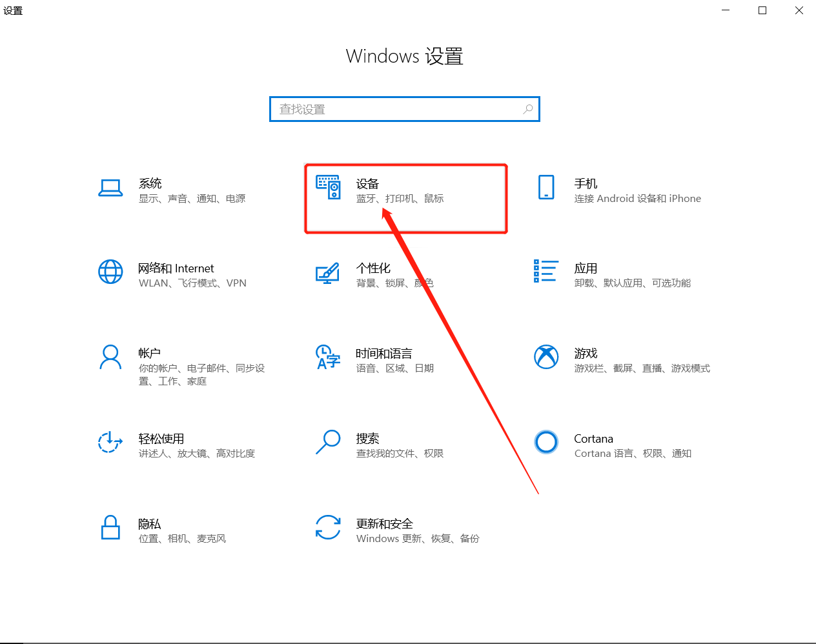The image size is (816, 644).
Task: Minimize the 设置 window
Action: [x=726, y=10]
